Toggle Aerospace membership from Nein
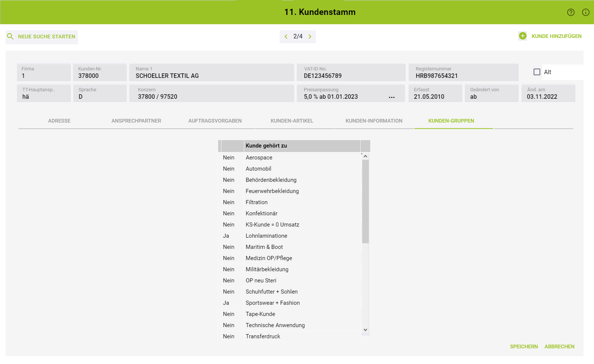 pos(229,158)
